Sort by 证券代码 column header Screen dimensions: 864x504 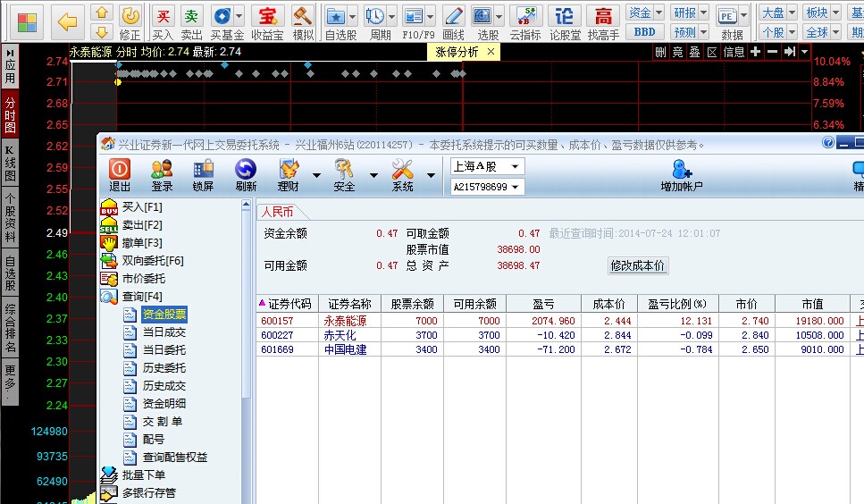pos(287,304)
